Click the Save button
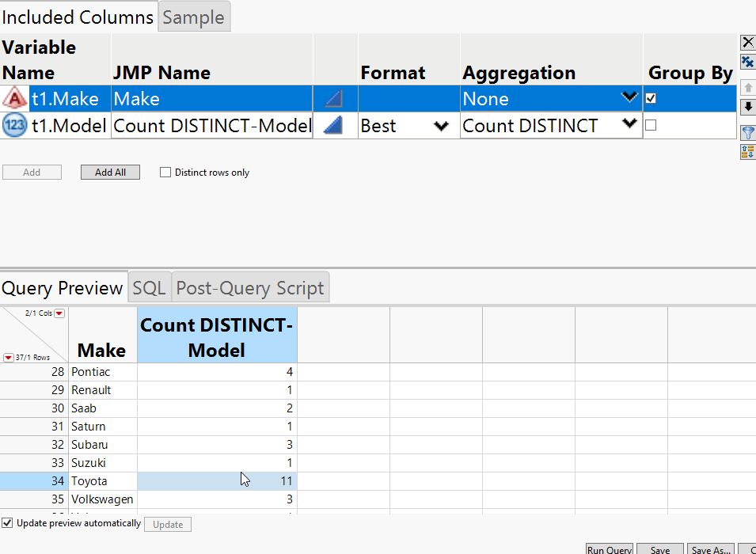 659,549
